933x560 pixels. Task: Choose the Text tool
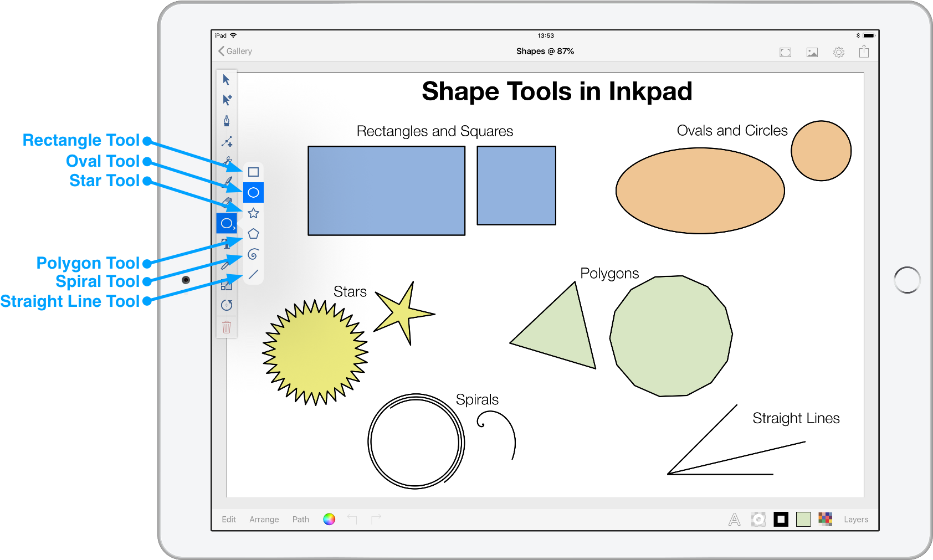(x=226, y=243)
